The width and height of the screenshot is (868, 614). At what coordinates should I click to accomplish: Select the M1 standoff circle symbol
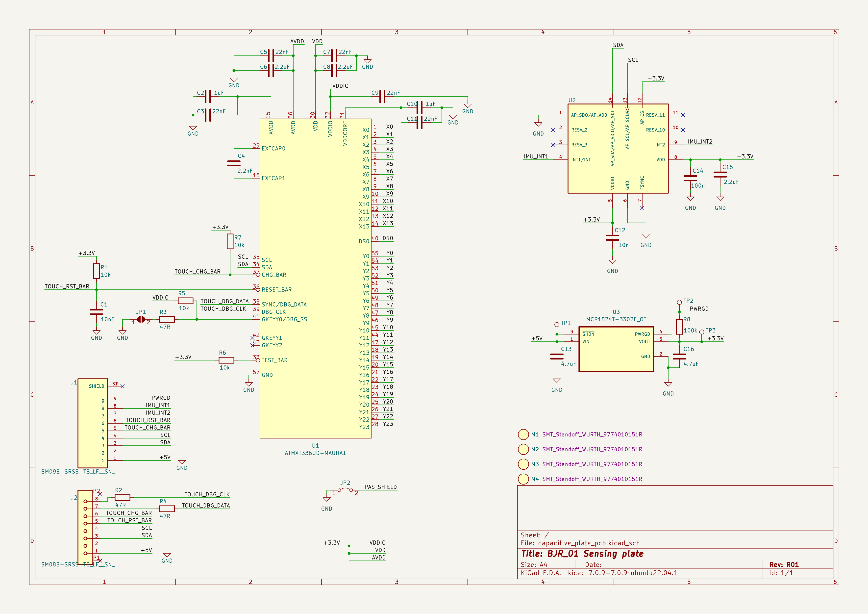523,435
